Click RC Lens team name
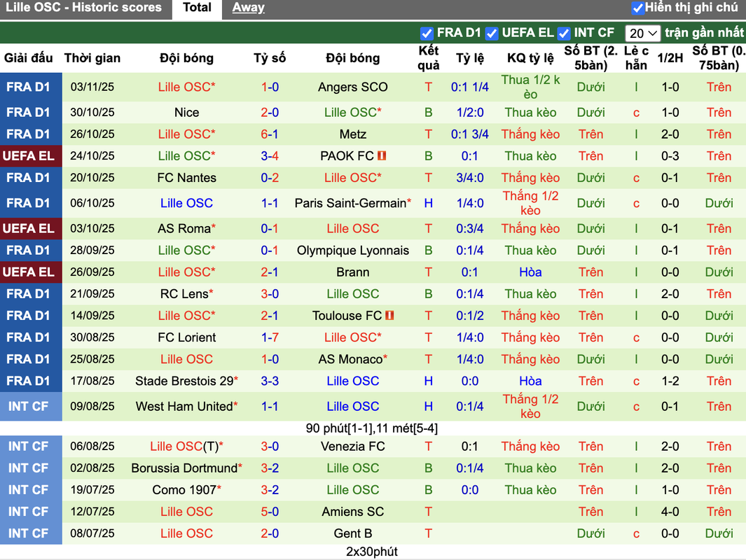Viewport: 746px width, 560px height. click(x=186, y=294)
